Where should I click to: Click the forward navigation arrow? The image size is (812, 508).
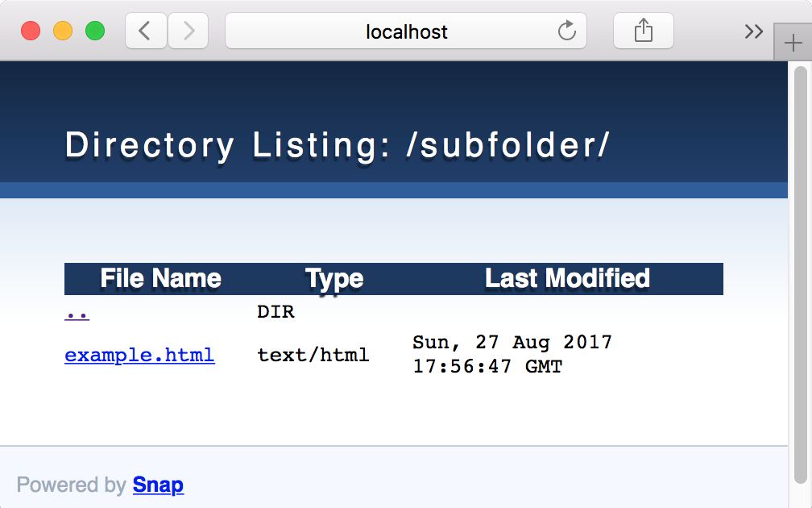click(188, 31)
